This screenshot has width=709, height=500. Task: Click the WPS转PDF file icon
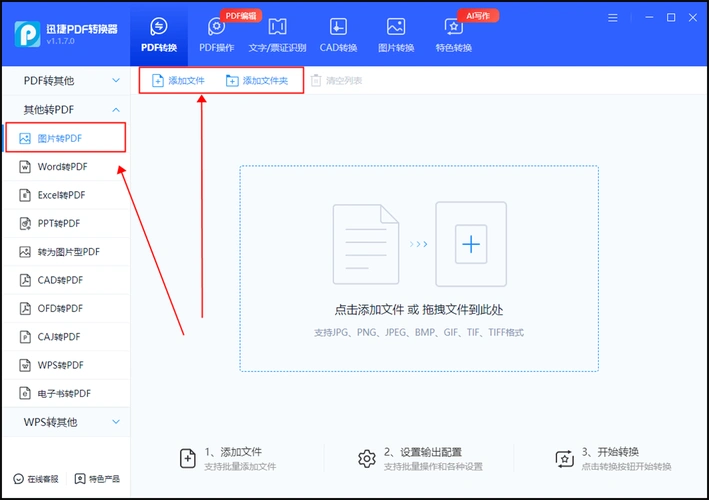point(25,365)
